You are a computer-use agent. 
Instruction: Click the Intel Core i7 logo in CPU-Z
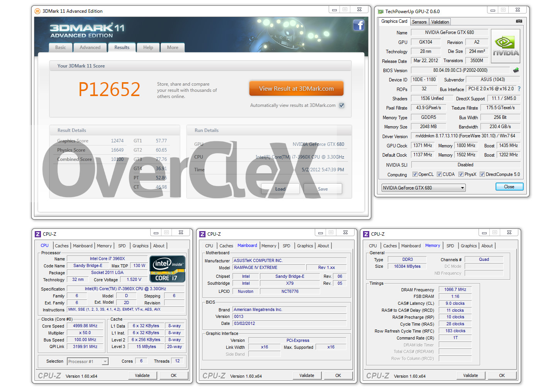[x=167, y=269]
